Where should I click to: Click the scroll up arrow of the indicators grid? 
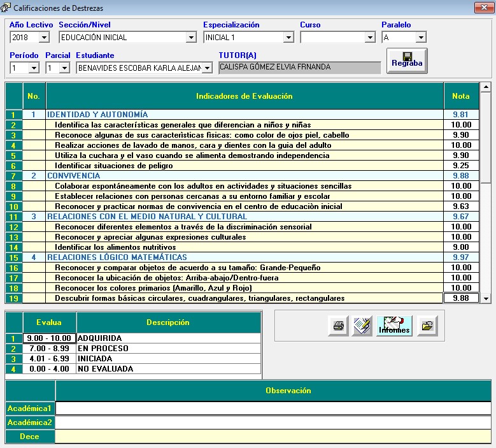(486, 87)
